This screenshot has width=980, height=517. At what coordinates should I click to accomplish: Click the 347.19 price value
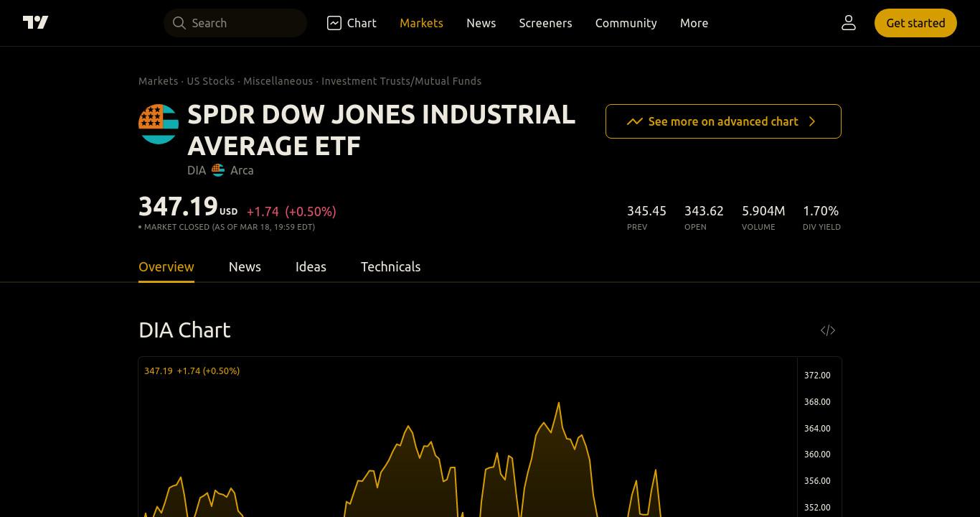pyautogui.click(x=178, y=206)
